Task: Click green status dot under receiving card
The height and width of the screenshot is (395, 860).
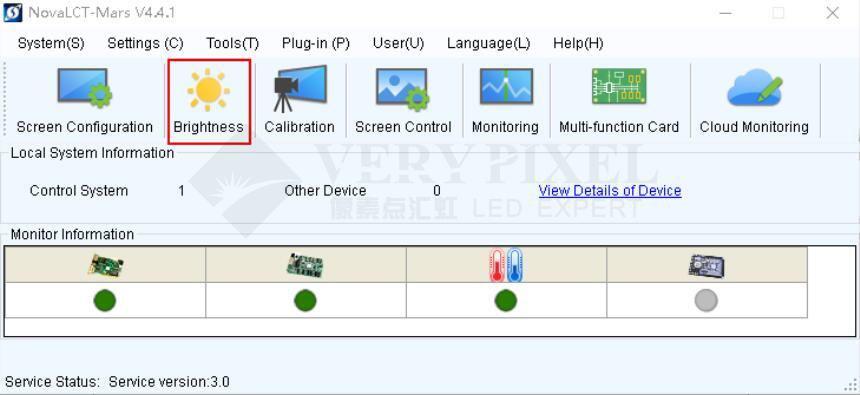Action: pyautogui.click(x=305, y=301)
